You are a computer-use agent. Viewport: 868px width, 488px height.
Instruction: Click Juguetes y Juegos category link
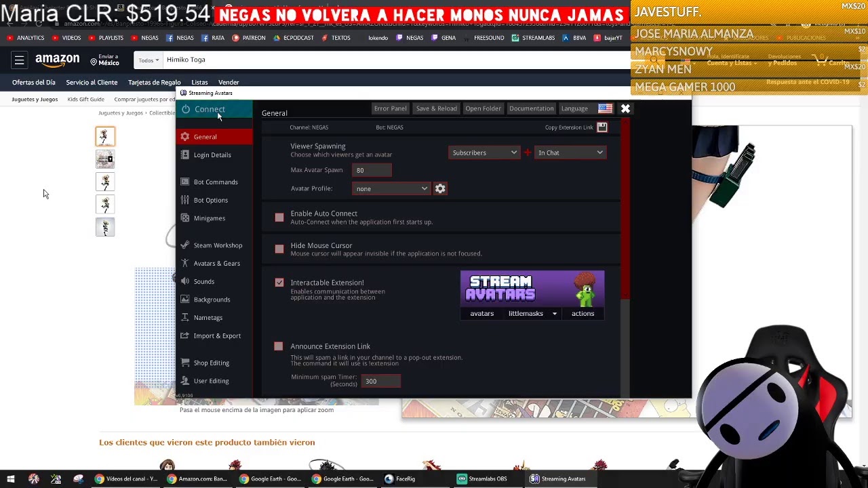point(35,100)
